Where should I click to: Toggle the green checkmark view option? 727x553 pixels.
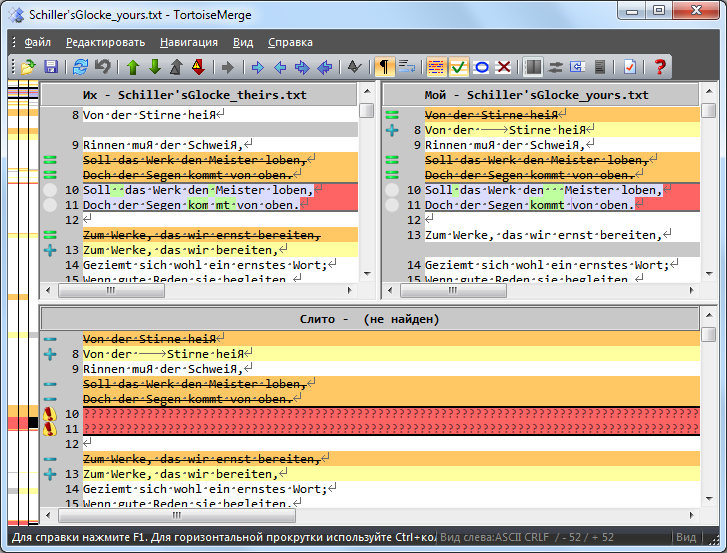point(458,67)
